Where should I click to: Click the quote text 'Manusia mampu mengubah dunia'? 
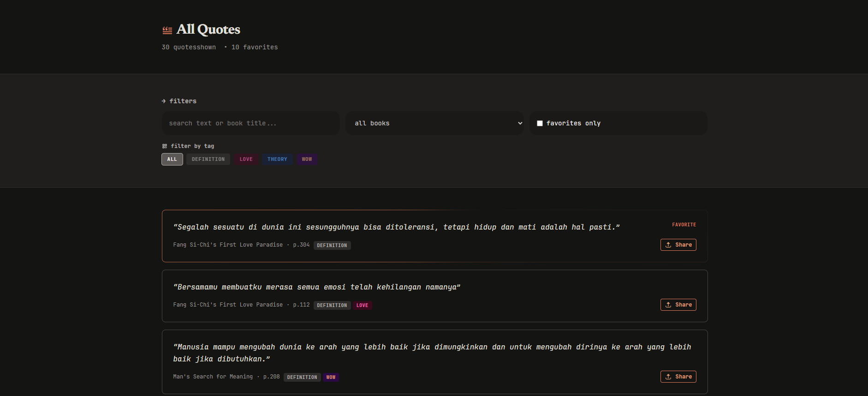click(432, 353)
